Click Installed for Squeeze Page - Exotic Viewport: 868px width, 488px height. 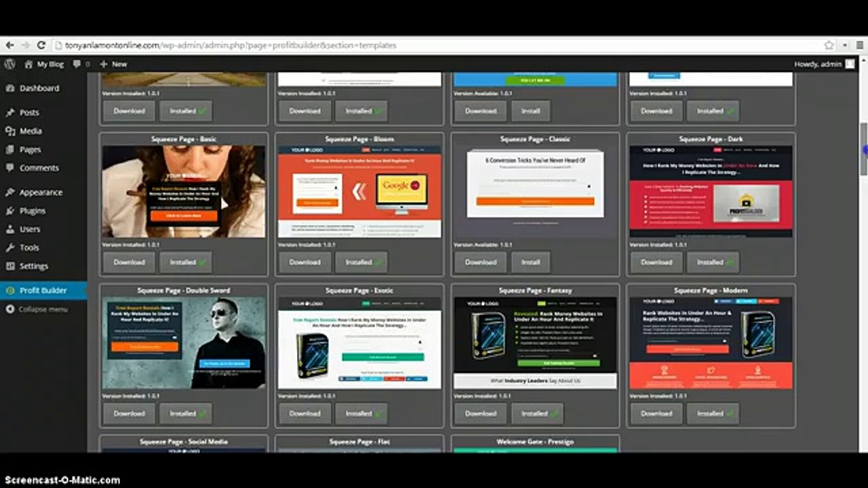[361, 413]
